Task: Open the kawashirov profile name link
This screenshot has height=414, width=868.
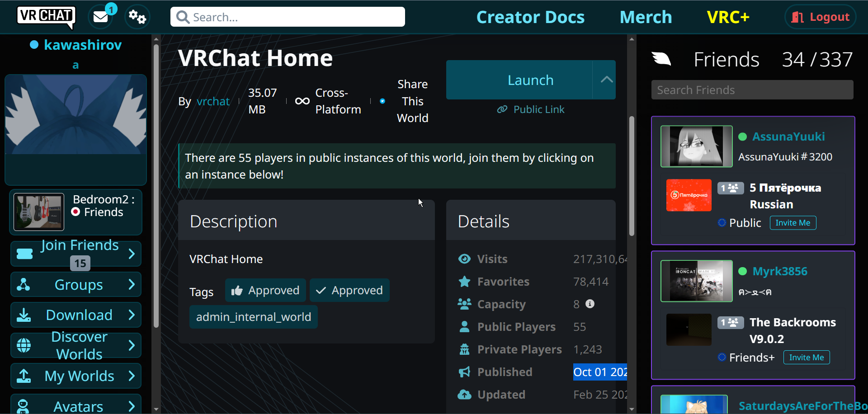Action: click(x=83, y=45)
